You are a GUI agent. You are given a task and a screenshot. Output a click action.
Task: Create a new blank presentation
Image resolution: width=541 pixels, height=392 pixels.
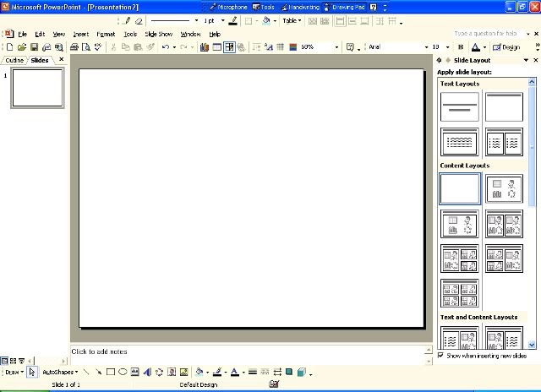tap(10, 47)
